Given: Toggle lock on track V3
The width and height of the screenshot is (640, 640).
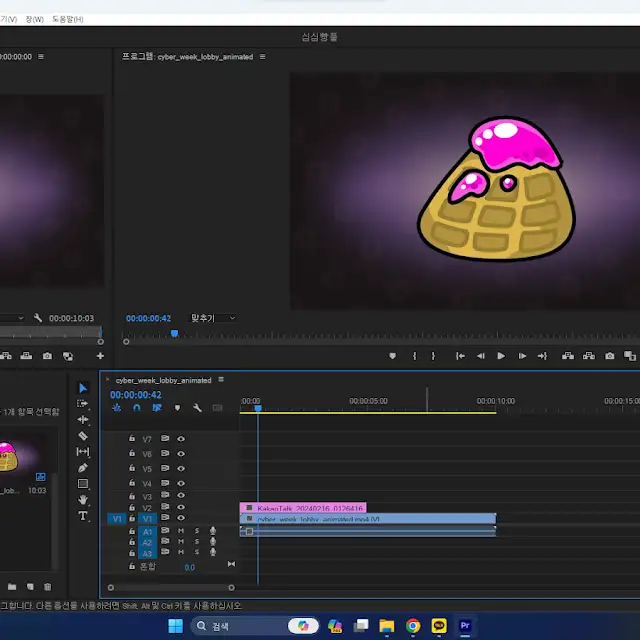Looking at the screenshot, I should pyautogui.click(x=131, y=497).
